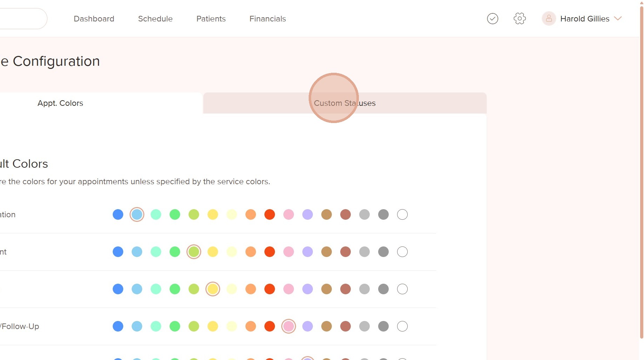Select lavender swatch in the 'ation' row
644x360 pixels.
(308, 214)
